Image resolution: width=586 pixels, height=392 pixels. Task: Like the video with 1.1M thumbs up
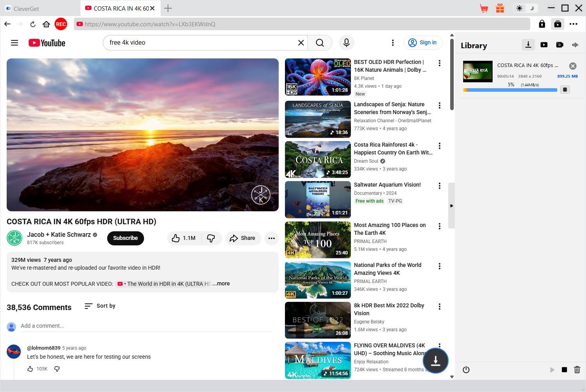[x=184, y=238]
